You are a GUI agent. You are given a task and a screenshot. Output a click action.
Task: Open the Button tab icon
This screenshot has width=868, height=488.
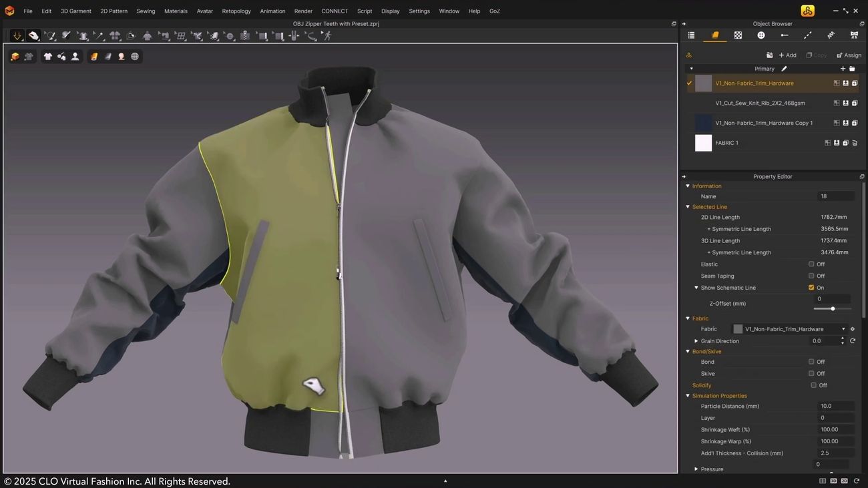761,35
